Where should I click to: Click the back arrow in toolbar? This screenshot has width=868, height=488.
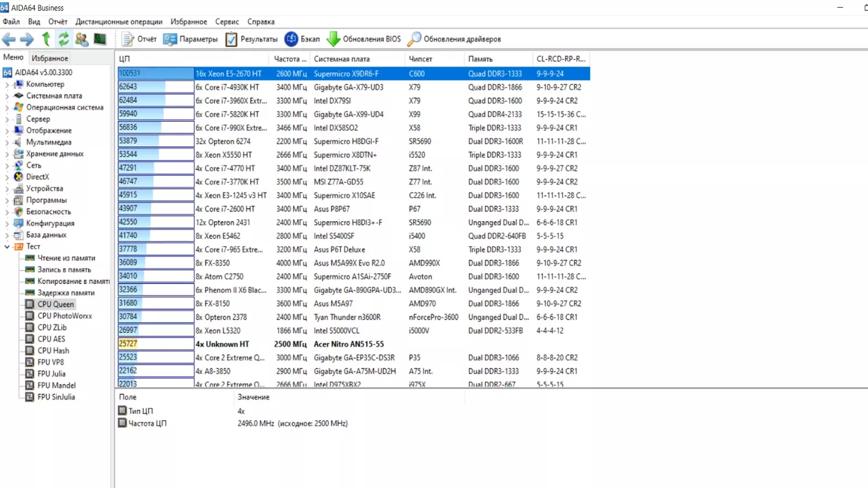coord(9,39)
